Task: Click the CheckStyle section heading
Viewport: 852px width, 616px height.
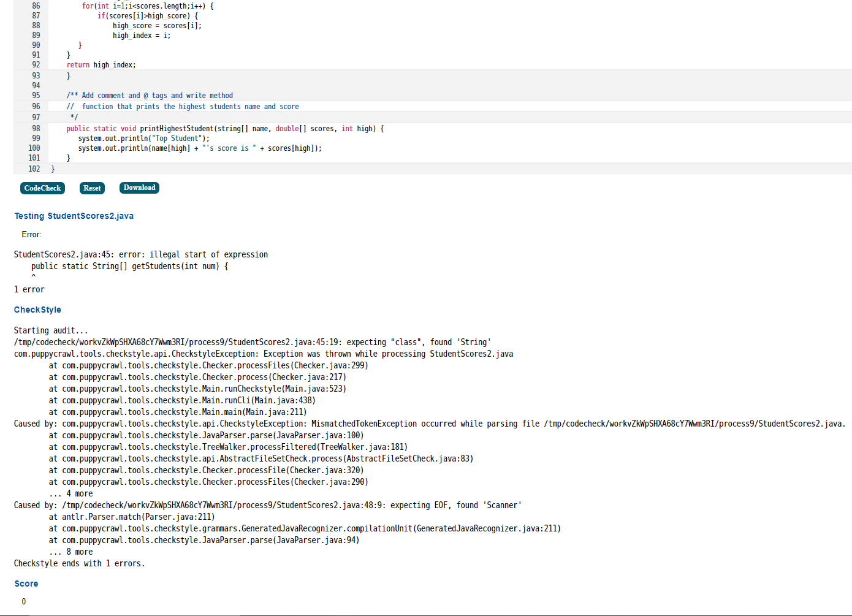Action: [x=37, y=310]
